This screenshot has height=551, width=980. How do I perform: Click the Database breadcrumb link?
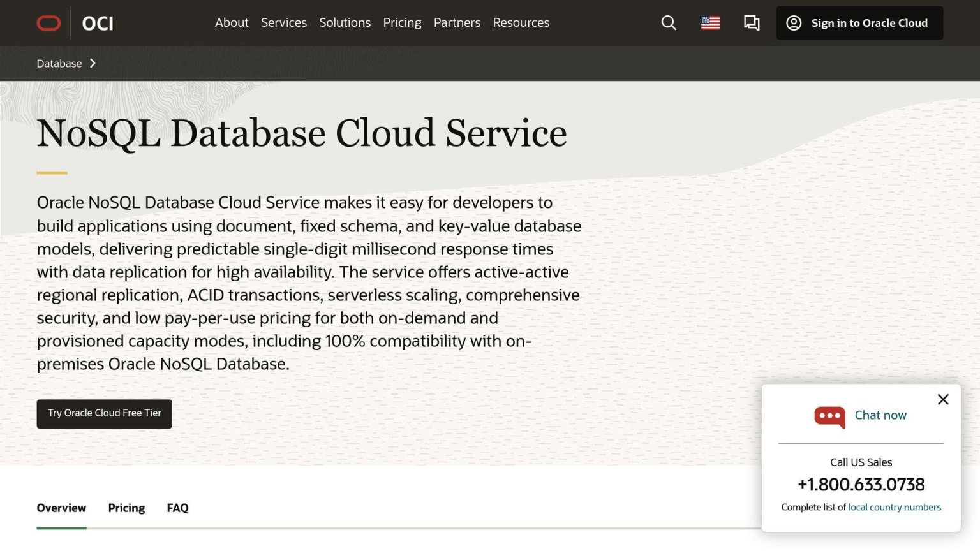coord(59,63)
